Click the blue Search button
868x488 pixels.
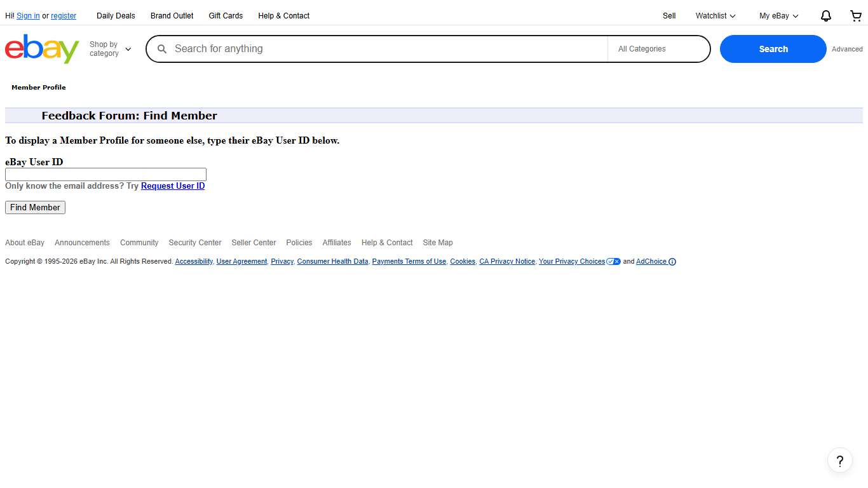click(773, 48)
